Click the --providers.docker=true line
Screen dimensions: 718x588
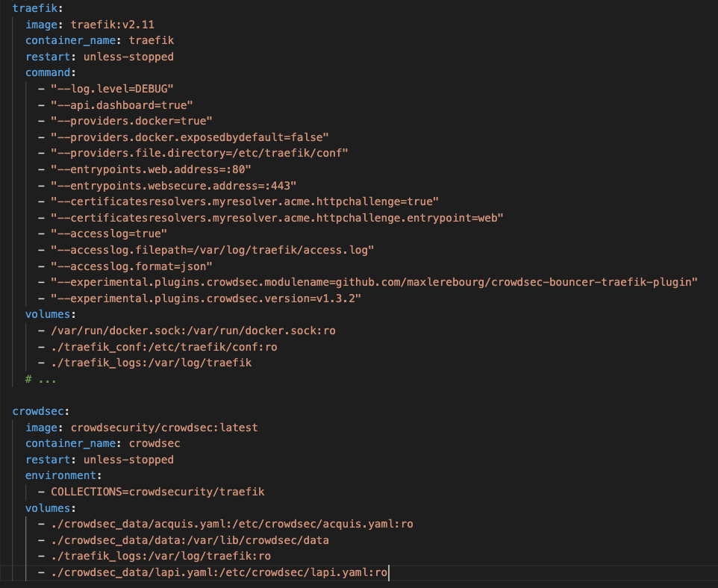pyautogui.click(x=125, y=121)
